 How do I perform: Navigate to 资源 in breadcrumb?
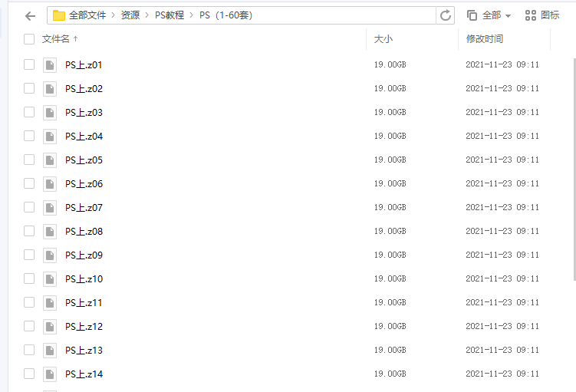(x=130, y=15)
